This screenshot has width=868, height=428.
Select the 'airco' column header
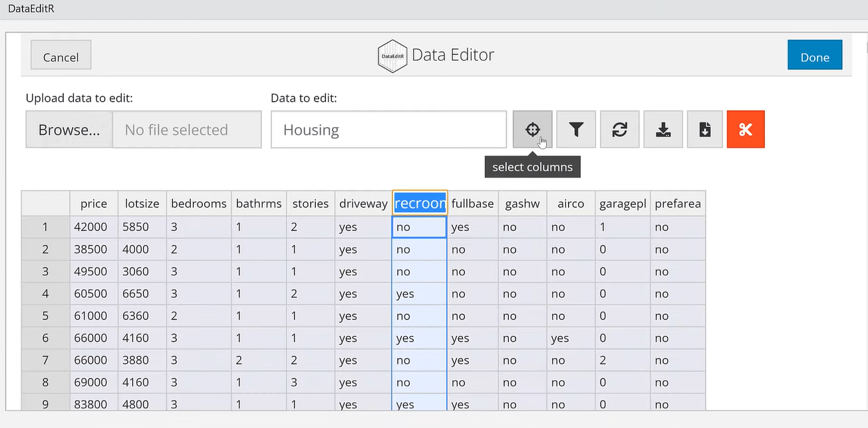[571, 204]
